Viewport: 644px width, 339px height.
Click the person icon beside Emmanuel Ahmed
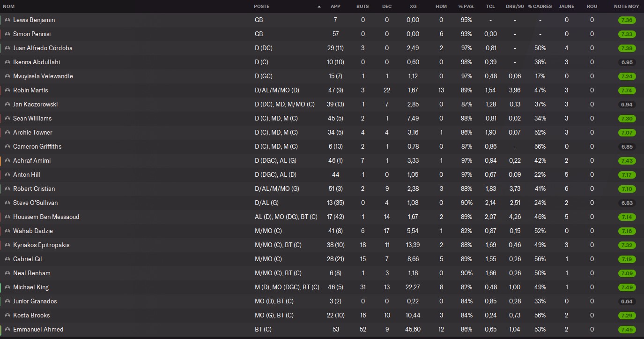point(7,330)
